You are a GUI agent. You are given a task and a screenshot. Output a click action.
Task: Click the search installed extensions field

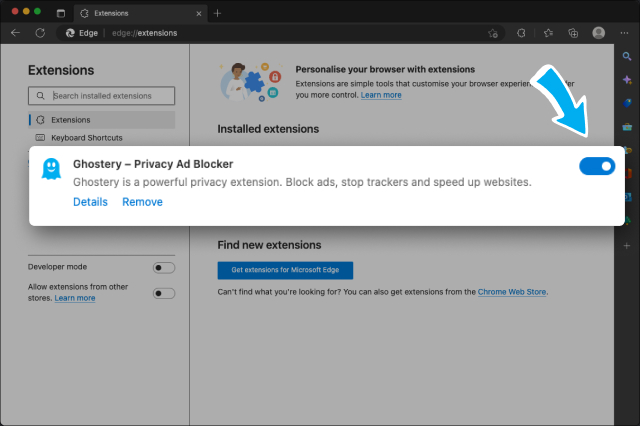[x=102, y=96]
